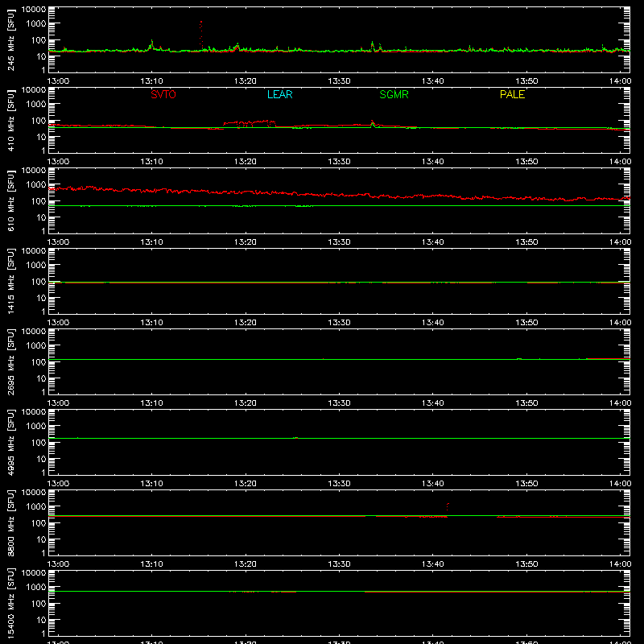Image resolution: width=644 pixels, height=644 pixels.
Task: Click the 13:50 tick label under 410 MHz plot
Action: (x=526, y=162)
